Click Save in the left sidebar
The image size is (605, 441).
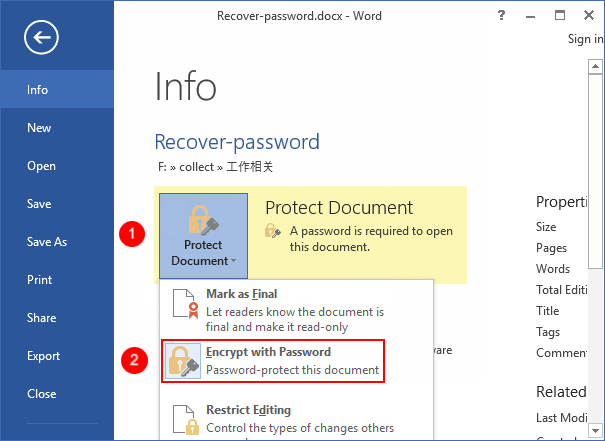[39, 204]
